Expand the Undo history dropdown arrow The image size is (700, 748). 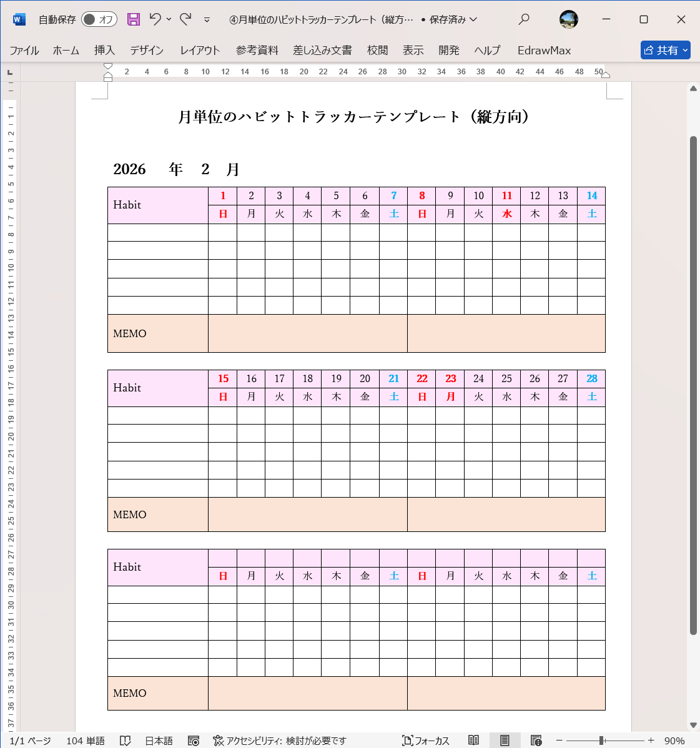[x=169, y=19]
